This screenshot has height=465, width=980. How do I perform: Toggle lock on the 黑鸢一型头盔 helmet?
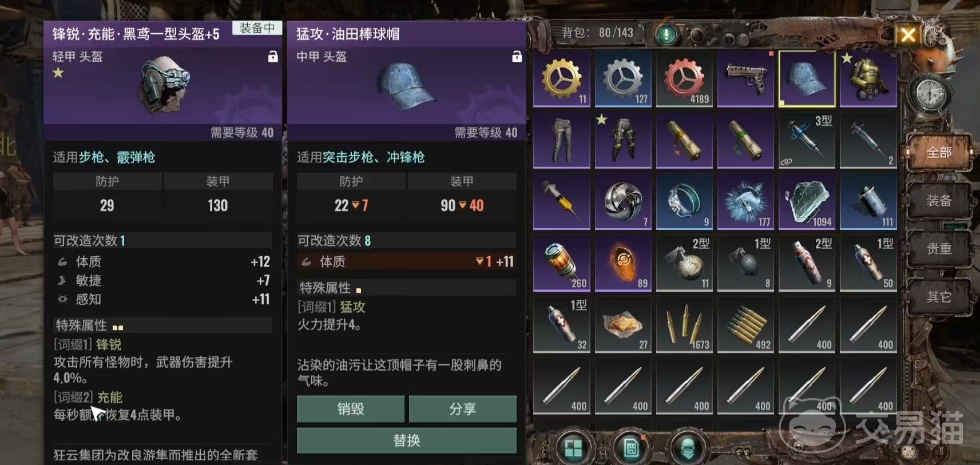coord(273,56)
